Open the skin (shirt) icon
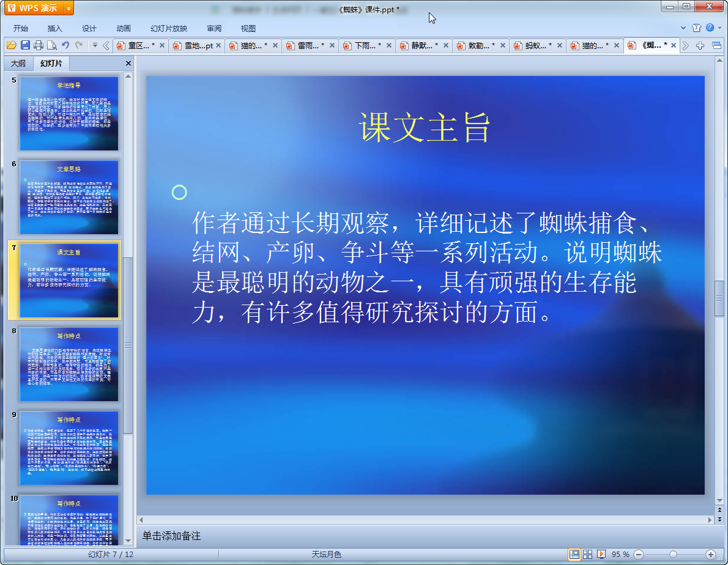This screenshot has width=728, height=565. pos(696,28)
